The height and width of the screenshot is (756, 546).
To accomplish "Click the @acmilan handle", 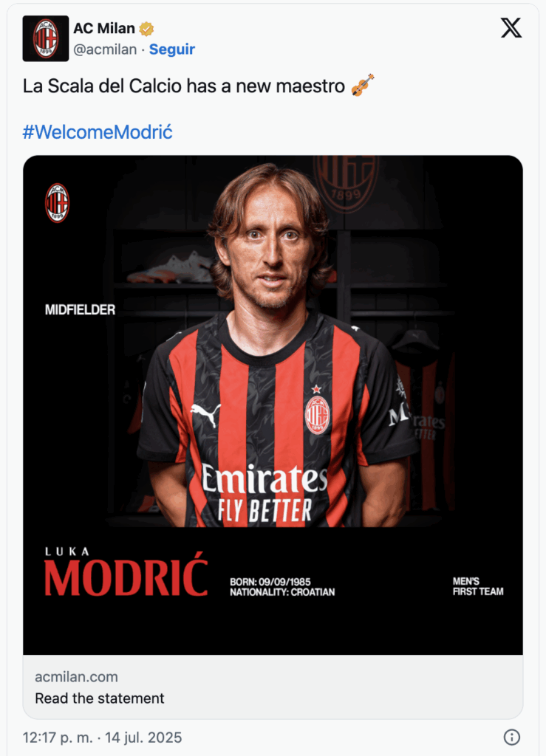I will (x=105, y=49).
